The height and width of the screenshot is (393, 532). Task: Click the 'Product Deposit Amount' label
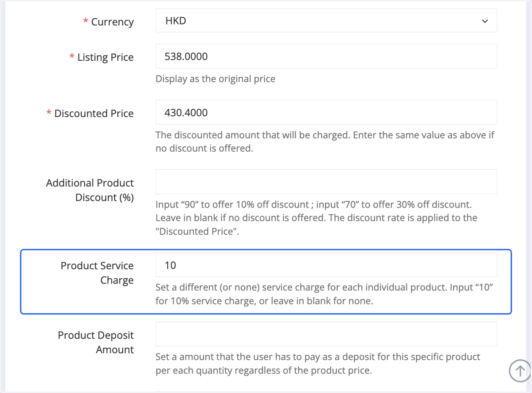pyautogui.click(x=96, y=342)
